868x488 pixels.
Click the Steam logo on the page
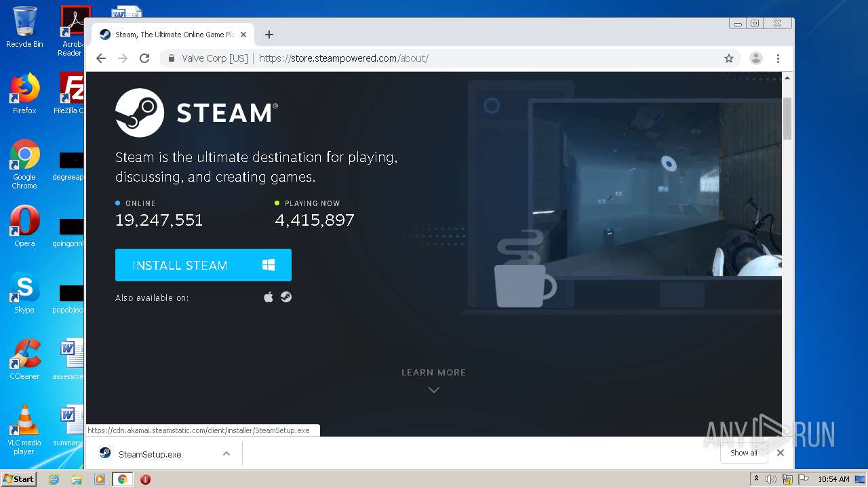(197, 113)
